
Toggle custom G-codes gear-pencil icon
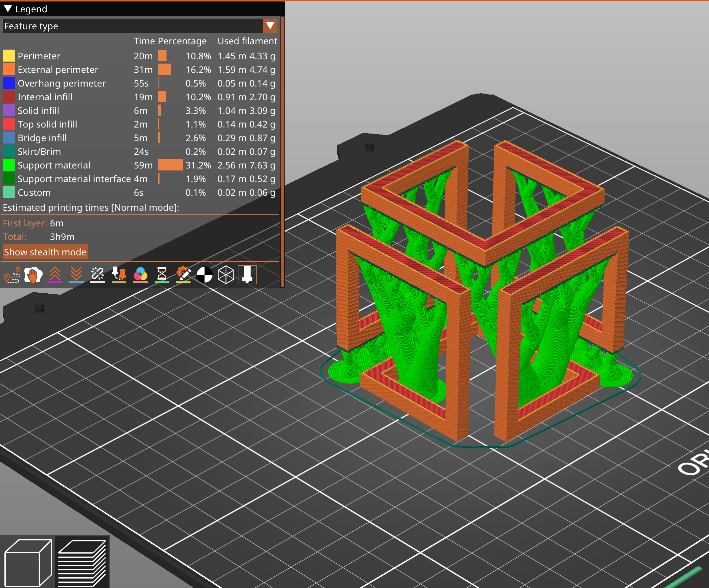tap(183, 275)
